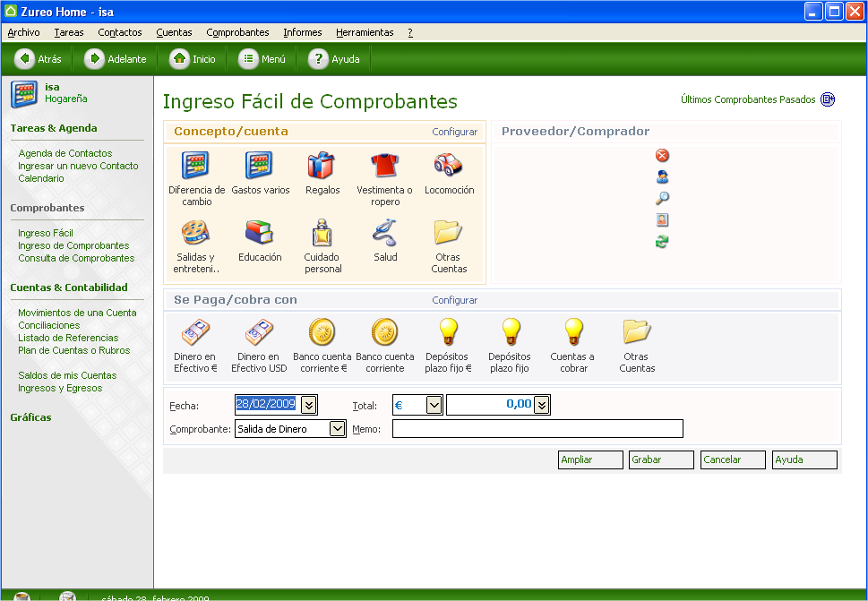Select the Diferencia de cambio concept icon
The image size is (868, 601).
pyautogui.click(x=196, y=165)
